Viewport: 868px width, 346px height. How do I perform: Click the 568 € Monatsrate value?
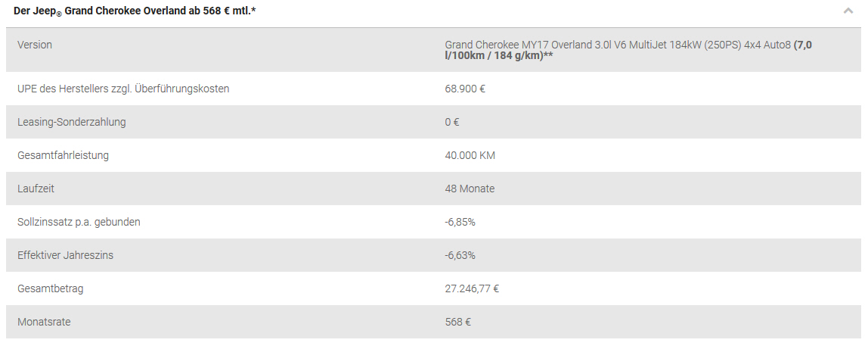(x=457, y=322)
